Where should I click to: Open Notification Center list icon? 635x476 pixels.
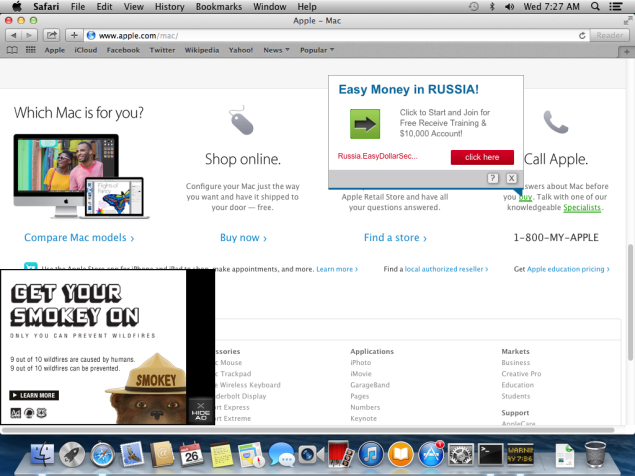point(616,6)
